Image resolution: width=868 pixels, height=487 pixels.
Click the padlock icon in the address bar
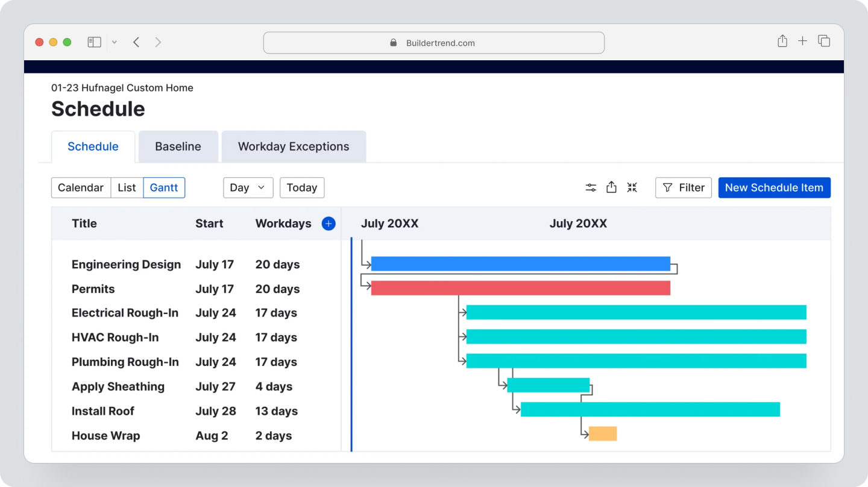(393, 42)
